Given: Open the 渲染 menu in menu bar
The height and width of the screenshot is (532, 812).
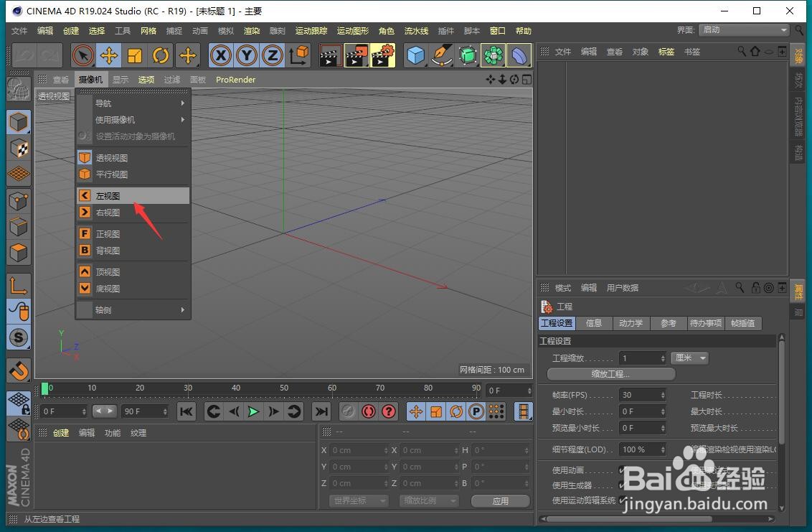Looking at the screenshot, I should click(x=252, y=31).
